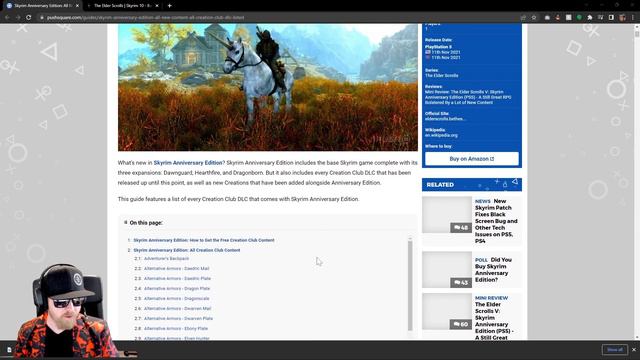640x360 pixels.
Task: Toggle the browser side panel icon
Action: click(x=611, y=18)
